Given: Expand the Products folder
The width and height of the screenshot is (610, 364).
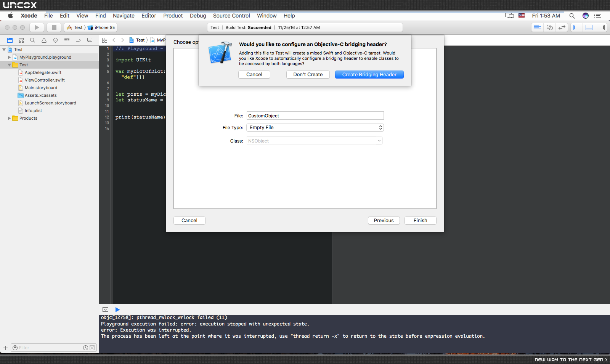Looking at the screenshot, I should (10, 118).
